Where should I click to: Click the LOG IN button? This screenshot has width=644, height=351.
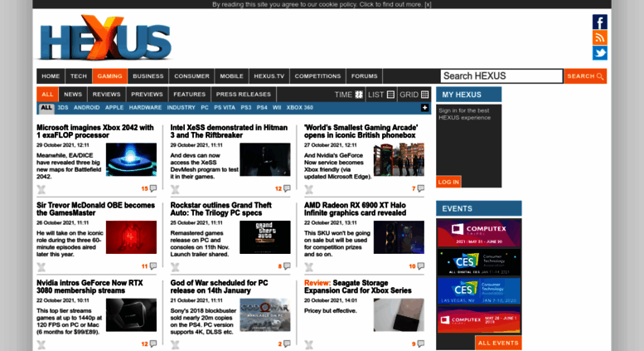448,182
